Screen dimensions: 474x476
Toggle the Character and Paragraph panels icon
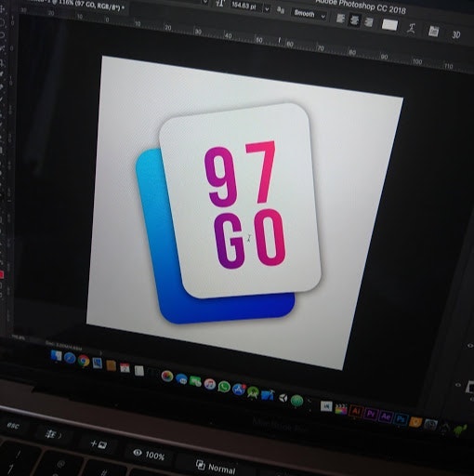(x=433, y=31)
